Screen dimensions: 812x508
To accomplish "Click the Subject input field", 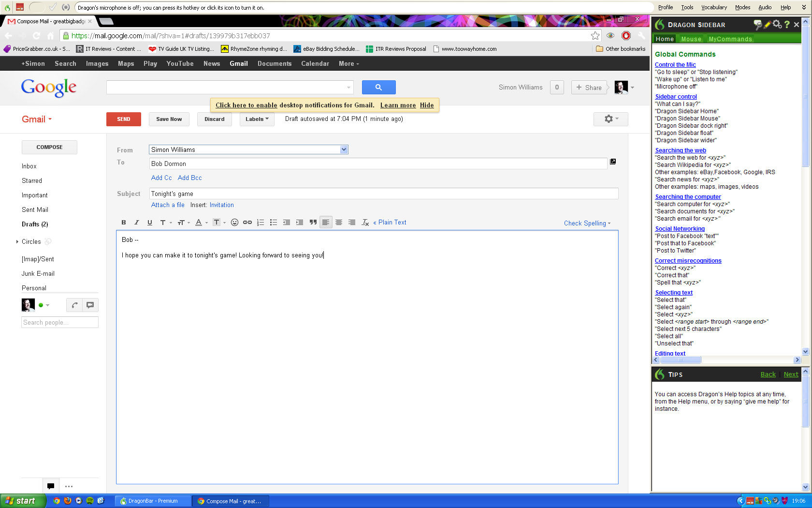I will [384, 194].
